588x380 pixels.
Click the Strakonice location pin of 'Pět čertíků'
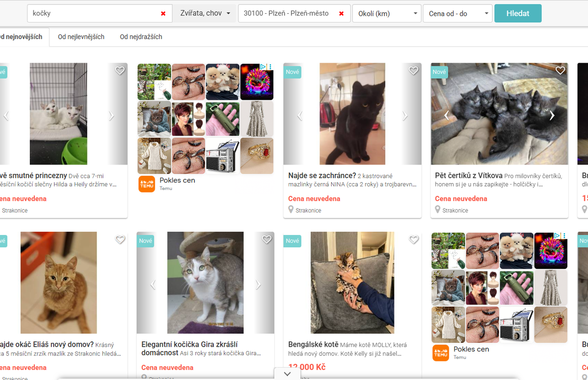[438, 210]
